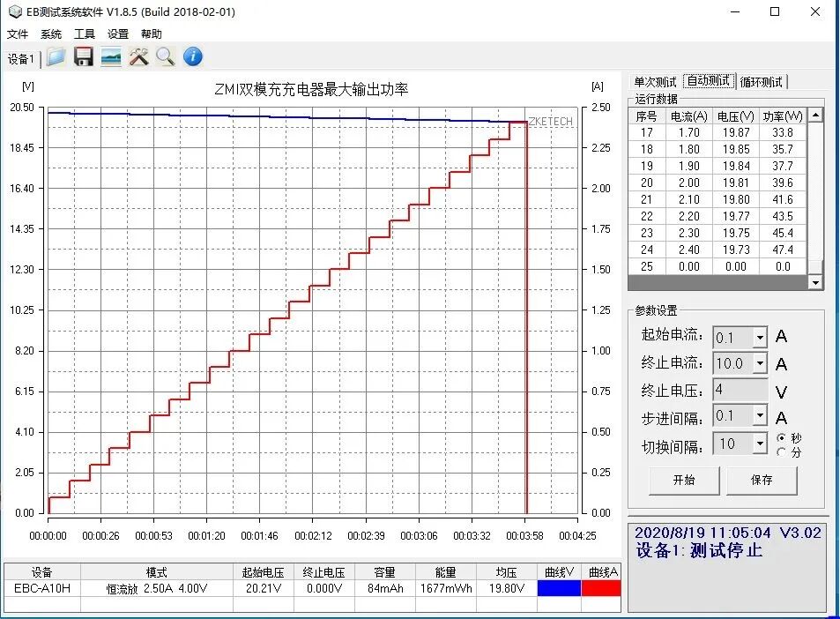
Task: Click the 84mAh capacity cell
Action: 384,588
